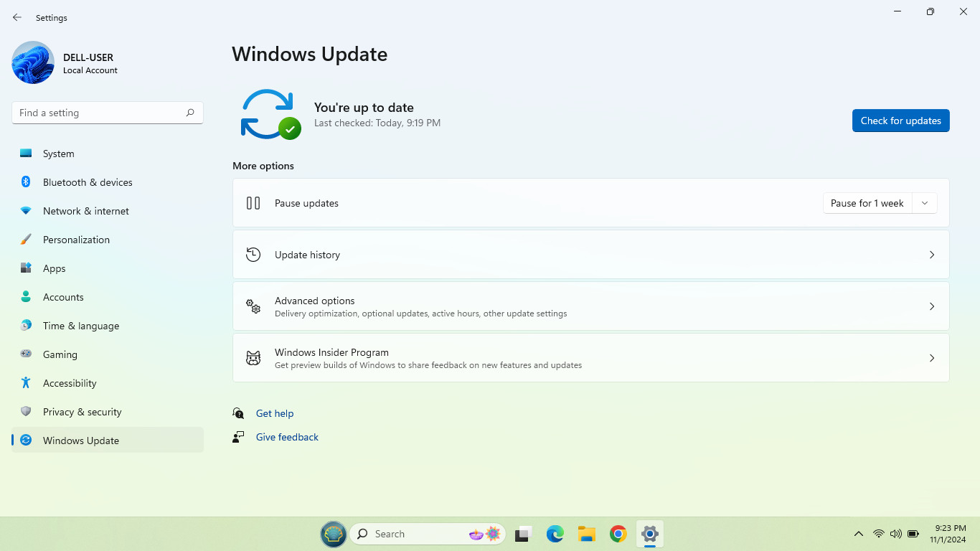Click the Update history clock icon
Screen dimensions: 980x551
(253, 255)
